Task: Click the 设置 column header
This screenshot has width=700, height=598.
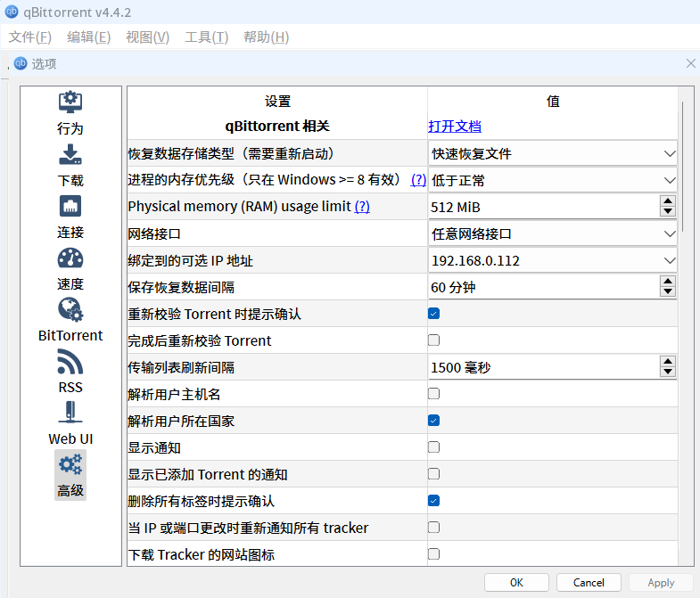Action: pyautogui.click(x=277, y=102)
